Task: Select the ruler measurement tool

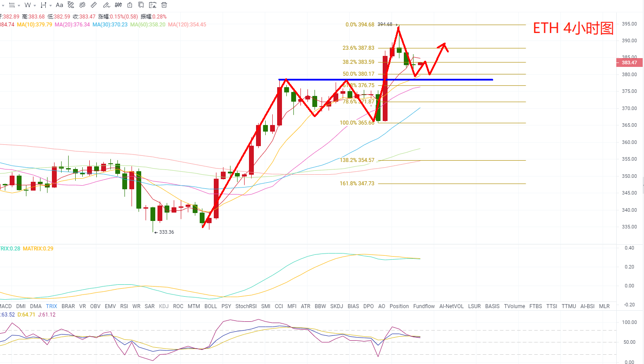Action: 94,5
